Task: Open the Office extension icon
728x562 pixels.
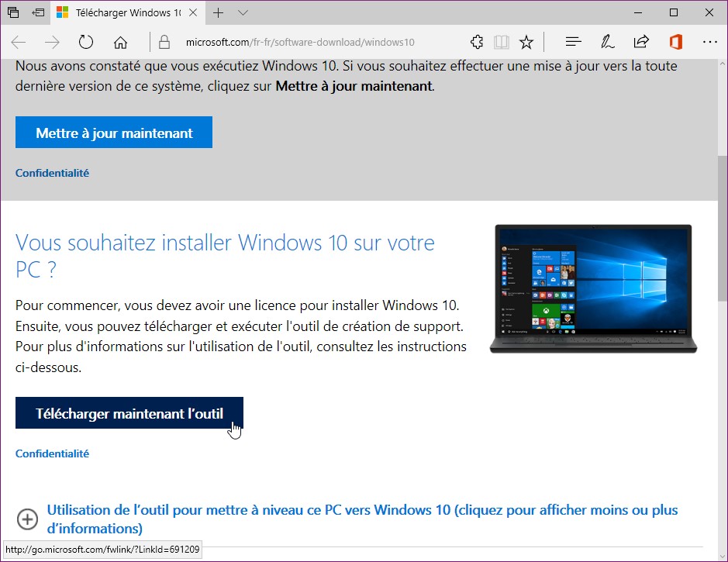Action: 675,42
